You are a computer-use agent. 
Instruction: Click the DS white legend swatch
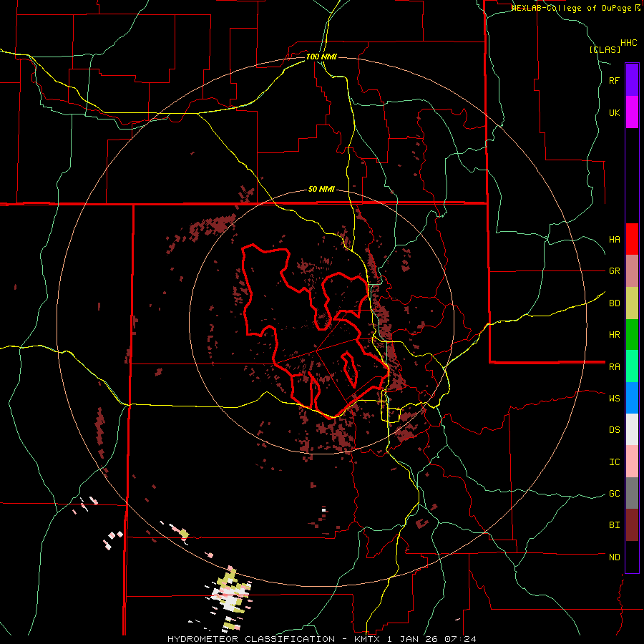(x=632, y=429)
